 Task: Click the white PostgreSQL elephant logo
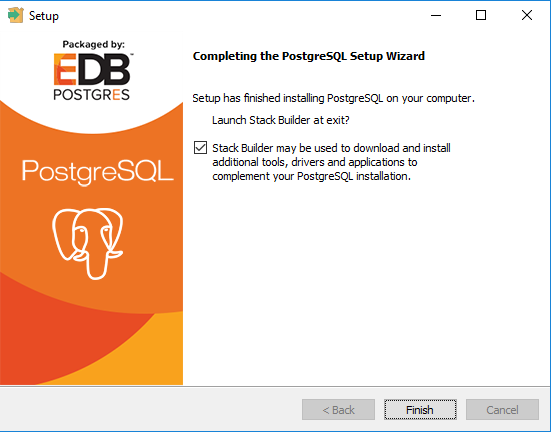tap(88, 243)
